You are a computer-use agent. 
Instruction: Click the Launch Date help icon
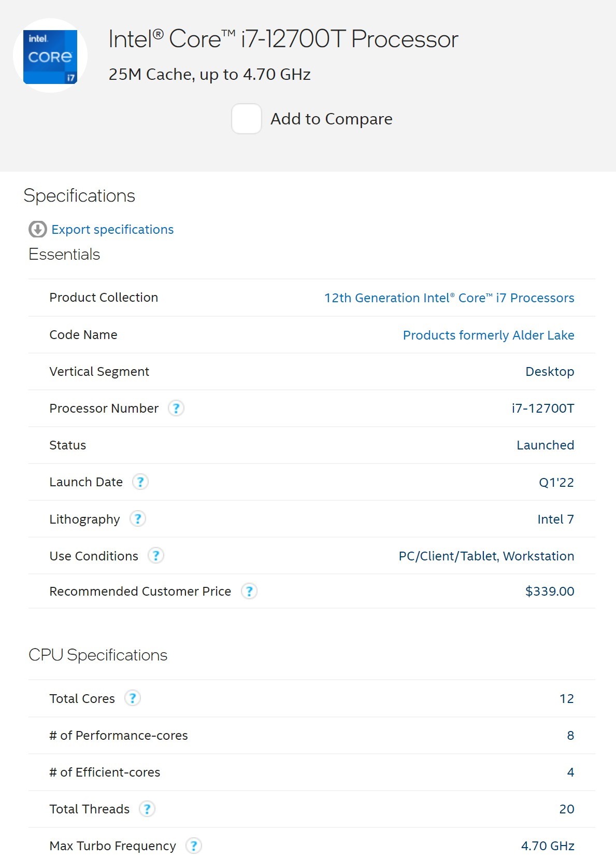point(140,482)
